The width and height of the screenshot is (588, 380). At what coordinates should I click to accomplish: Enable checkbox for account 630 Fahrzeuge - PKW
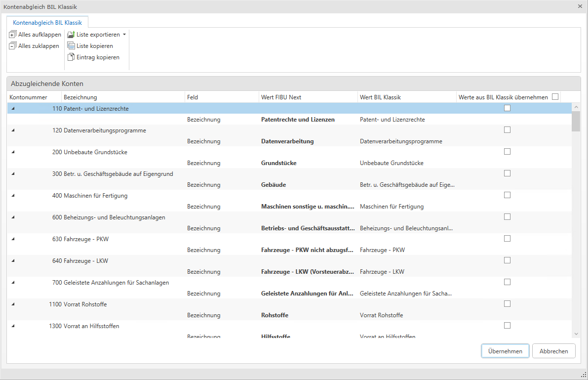507,239
